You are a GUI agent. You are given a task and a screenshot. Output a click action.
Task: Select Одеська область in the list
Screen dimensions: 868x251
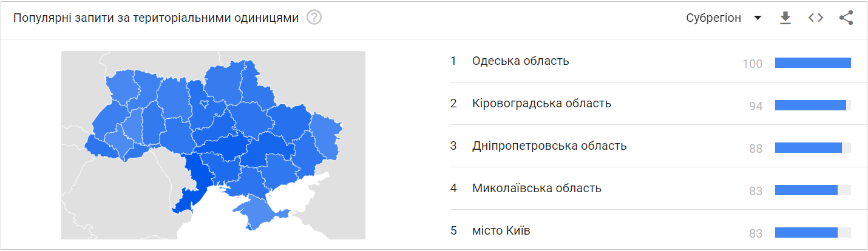pos(521,61)
